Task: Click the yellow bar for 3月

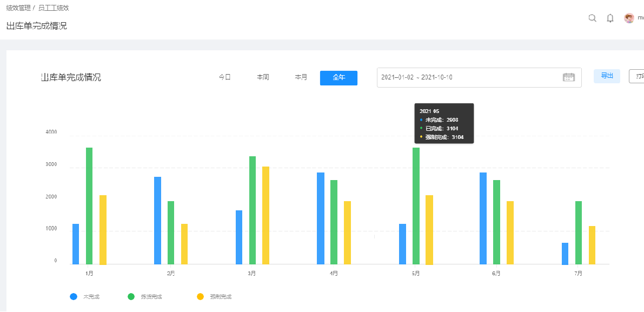Action: tap(265, 215)
